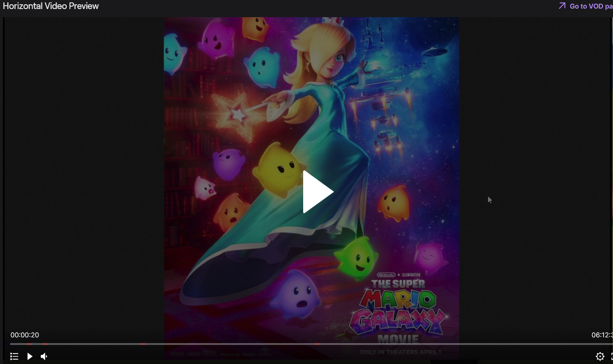Open the chapters list icon
The height and width of the screenshot is (364, 613).
(14, 356)
